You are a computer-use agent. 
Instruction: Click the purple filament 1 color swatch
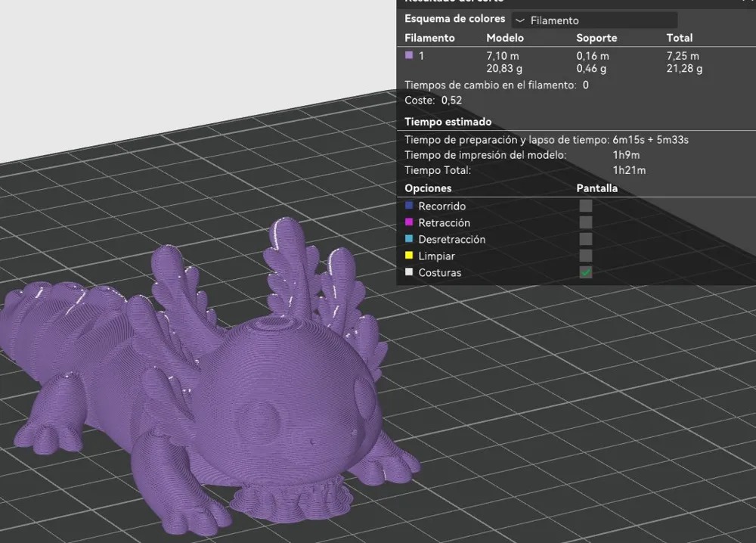pyautogui.click(x=409, y=55)
